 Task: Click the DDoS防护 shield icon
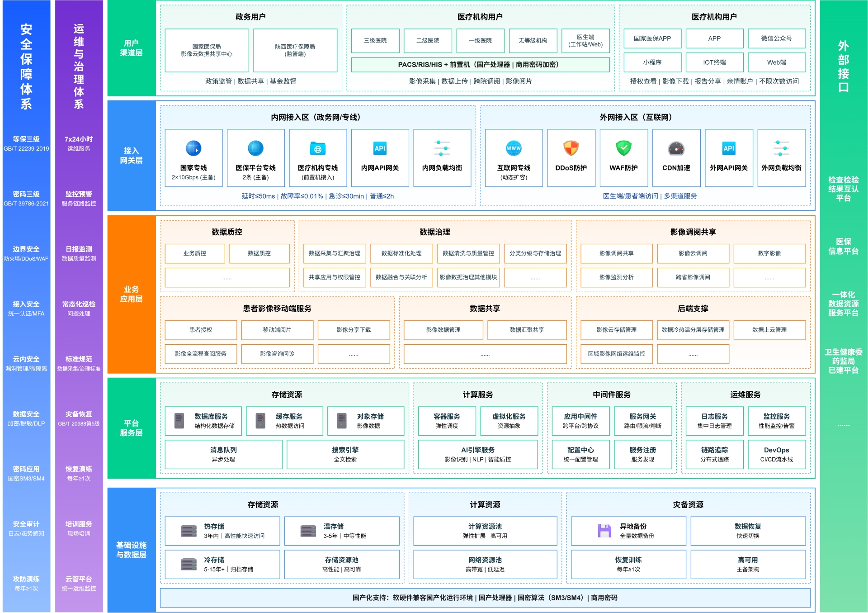coord(571,148)
